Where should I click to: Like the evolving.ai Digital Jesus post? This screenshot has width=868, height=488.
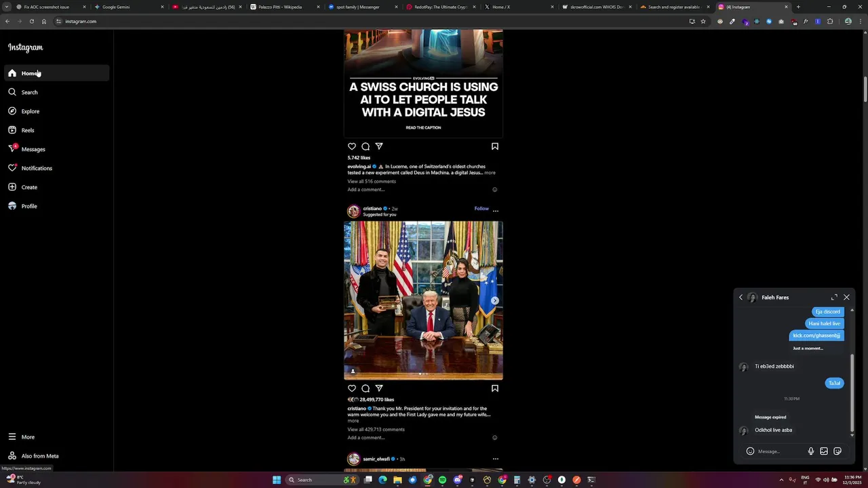click(352, 146)
